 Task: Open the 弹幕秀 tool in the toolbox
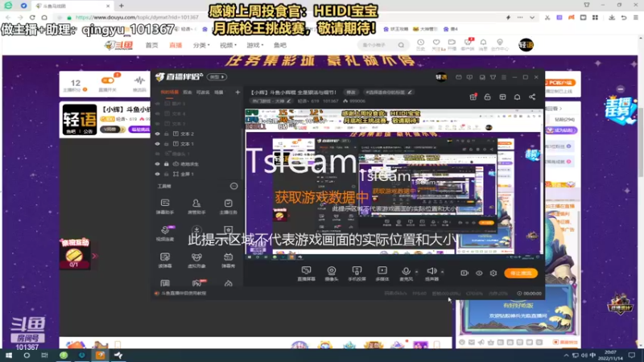228,260
